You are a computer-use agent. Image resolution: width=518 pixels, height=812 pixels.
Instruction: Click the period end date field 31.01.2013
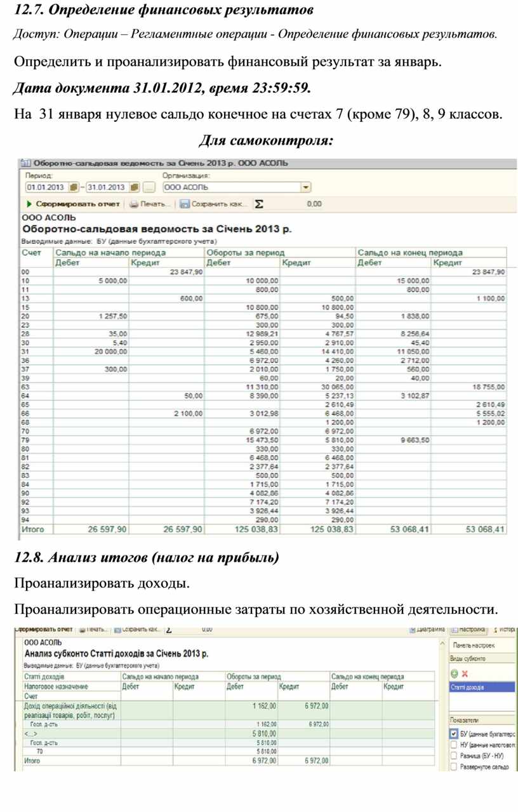point(107,187)
